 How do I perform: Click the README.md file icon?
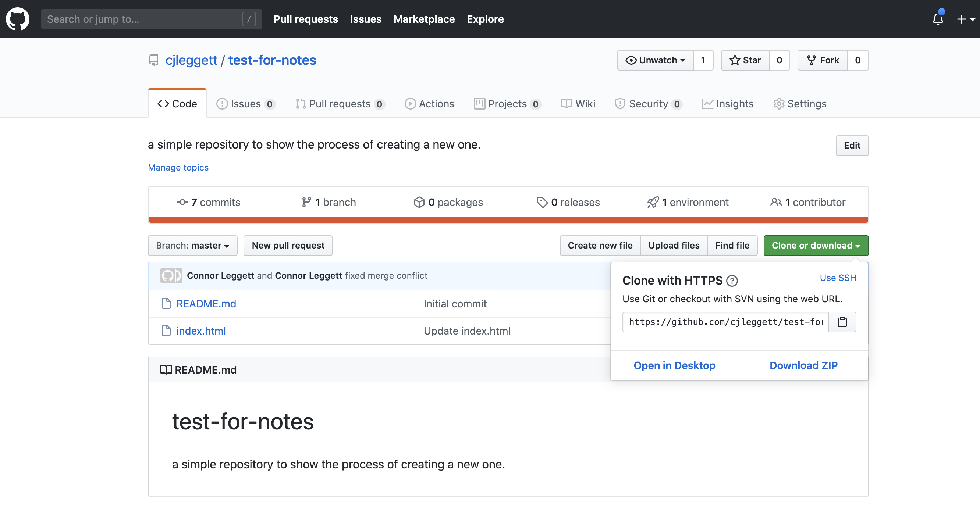click(x=166, y=303)
